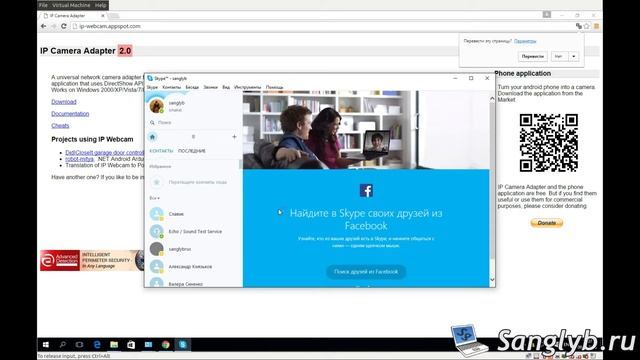Click the Skype taskbar icon

pyautogui.click(x=182, y=345)
